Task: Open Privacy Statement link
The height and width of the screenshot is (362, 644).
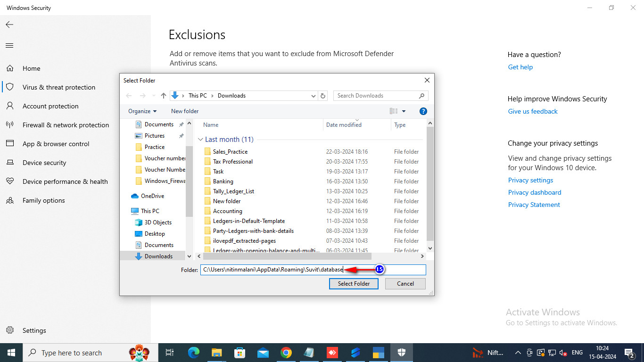Action: (x=534, y=205)
